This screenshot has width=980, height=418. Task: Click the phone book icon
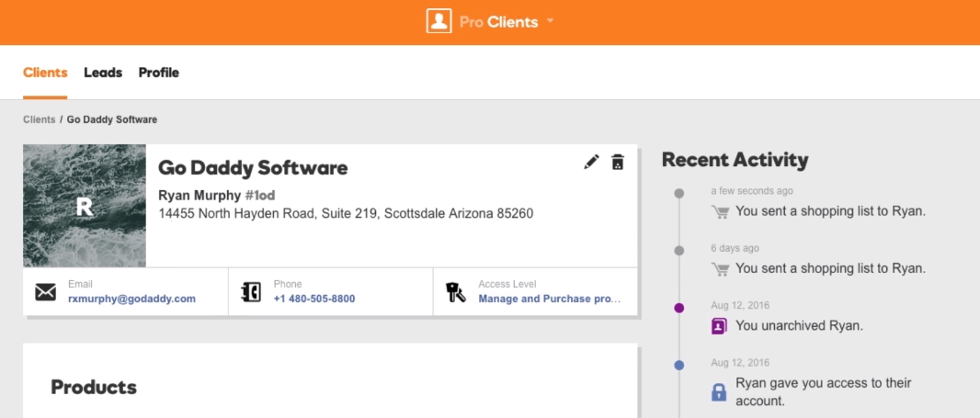(x=251, y=292)
